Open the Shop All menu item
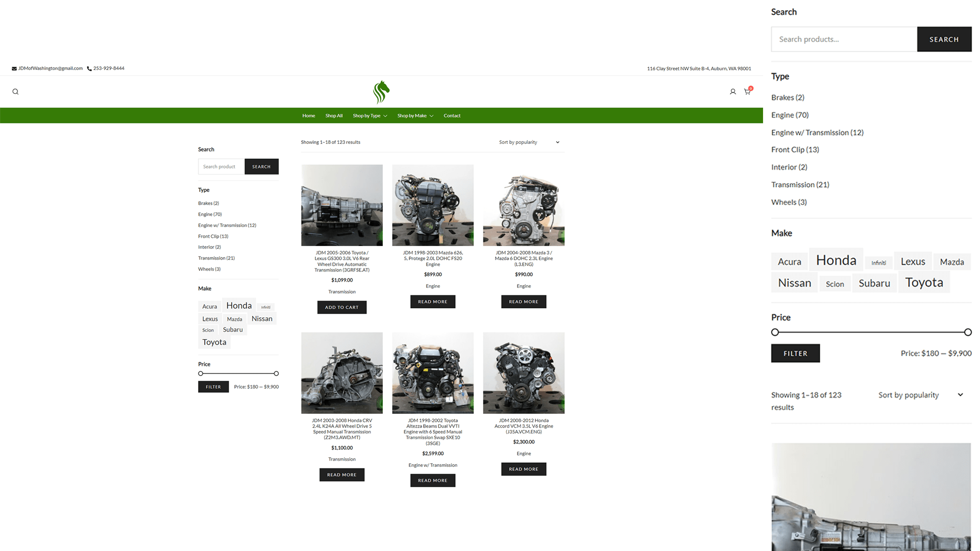The image size is (980, 551). (334, 116)
